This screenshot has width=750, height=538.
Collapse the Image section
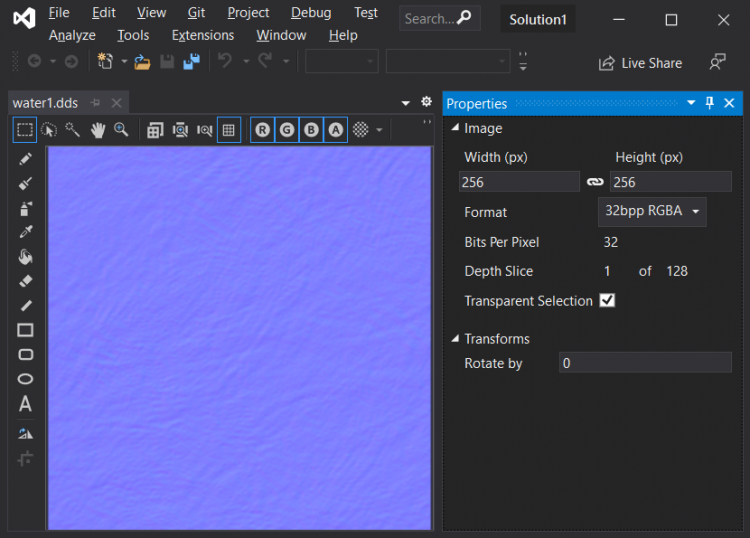point(455,127)
